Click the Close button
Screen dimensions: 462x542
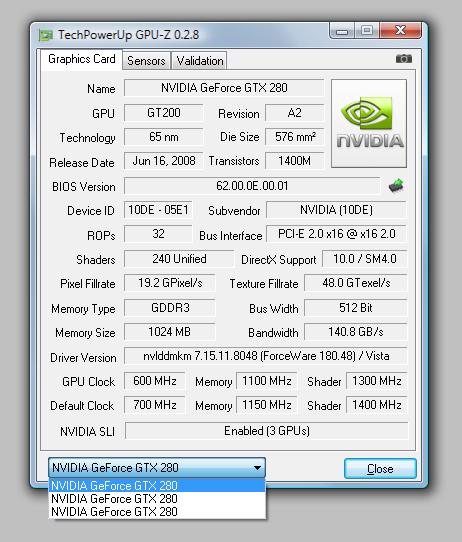click(380, 469)
